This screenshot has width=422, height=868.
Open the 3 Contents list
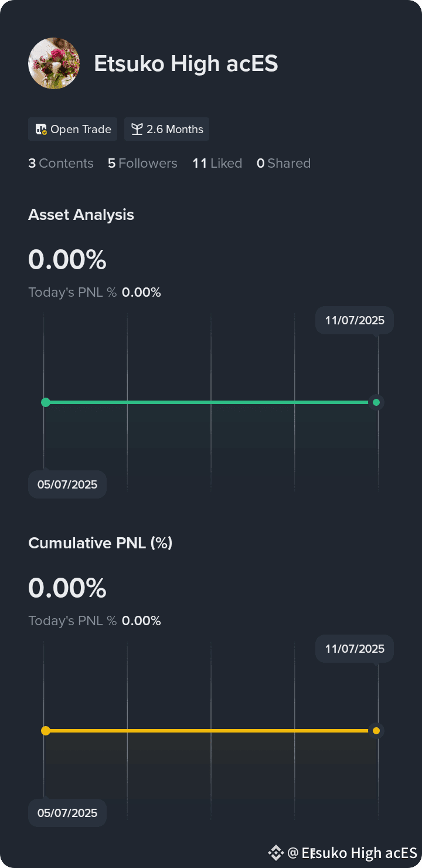[x=61, y=164]
